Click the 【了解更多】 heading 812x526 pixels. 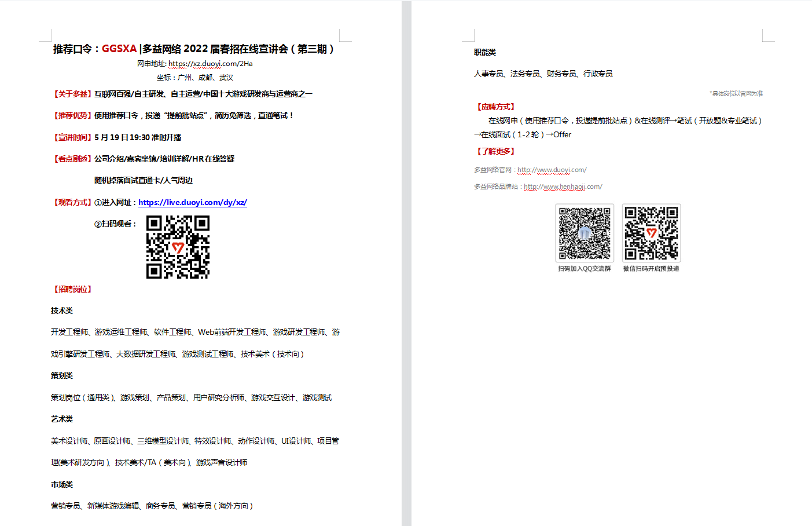tap(495, 151)
